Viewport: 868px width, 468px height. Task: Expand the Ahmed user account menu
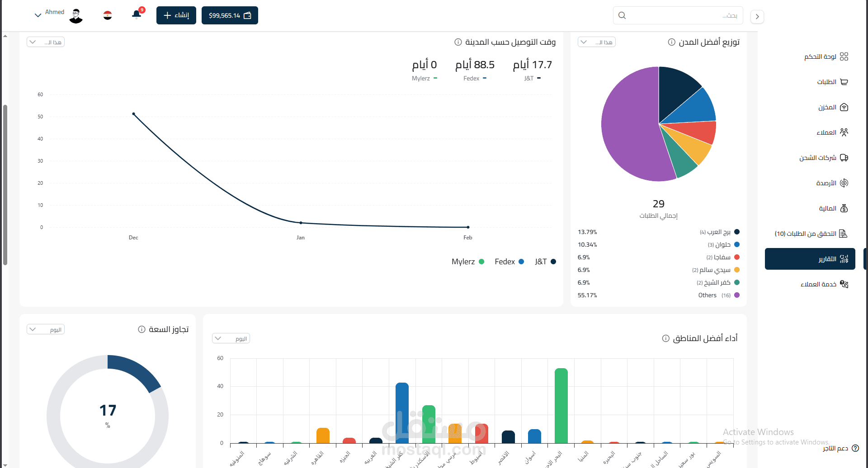(x=38, y=15)
